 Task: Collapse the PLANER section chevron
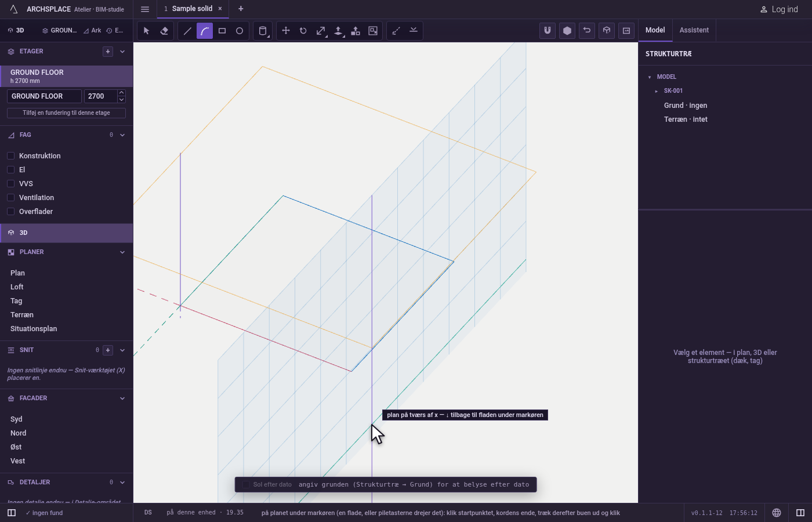(122, 252)
